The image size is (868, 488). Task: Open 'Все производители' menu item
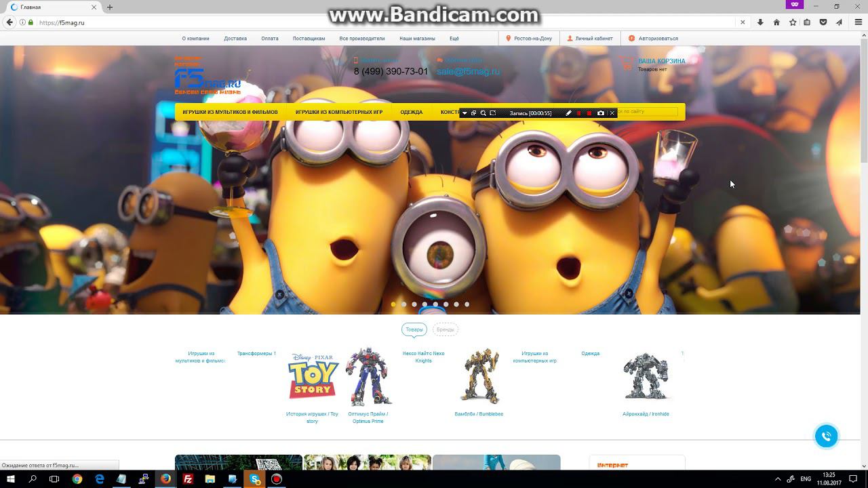coord(362,39)
